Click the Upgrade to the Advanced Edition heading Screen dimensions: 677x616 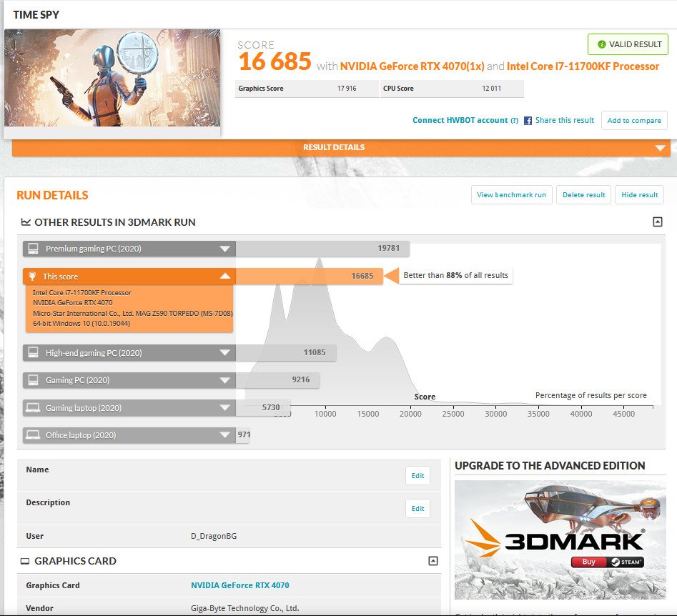coord(550,466)
